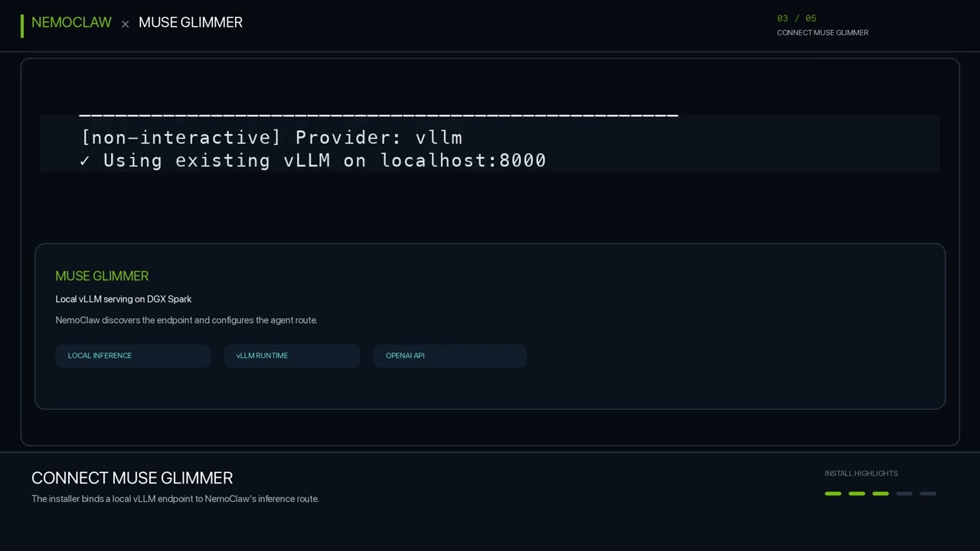This screenshot has width=980, height=551.
Task: Click the '[non-interactive] Provider: vllm' terminal line
Action: pos(272,138)
